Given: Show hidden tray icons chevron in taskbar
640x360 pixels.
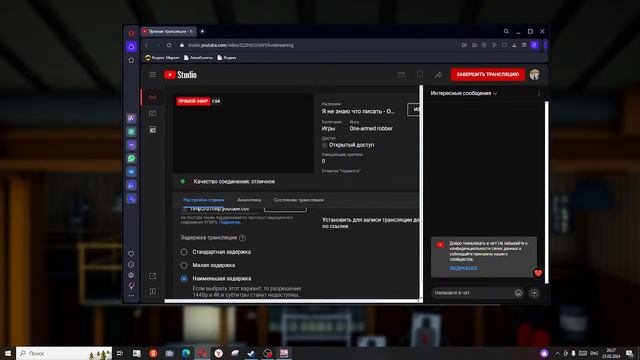Looking at the screenshot, I should pos(557,353).
